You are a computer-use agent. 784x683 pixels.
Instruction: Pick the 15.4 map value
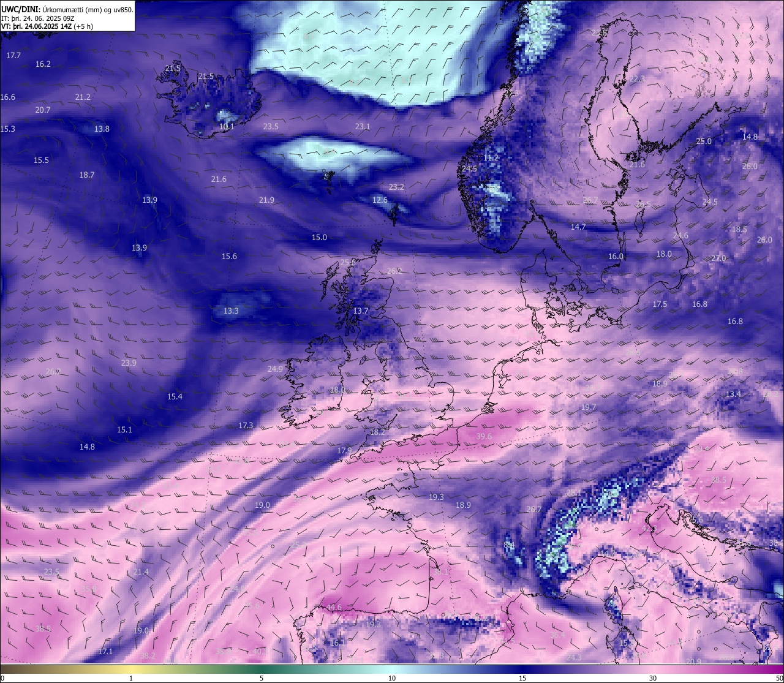[175, 397]
